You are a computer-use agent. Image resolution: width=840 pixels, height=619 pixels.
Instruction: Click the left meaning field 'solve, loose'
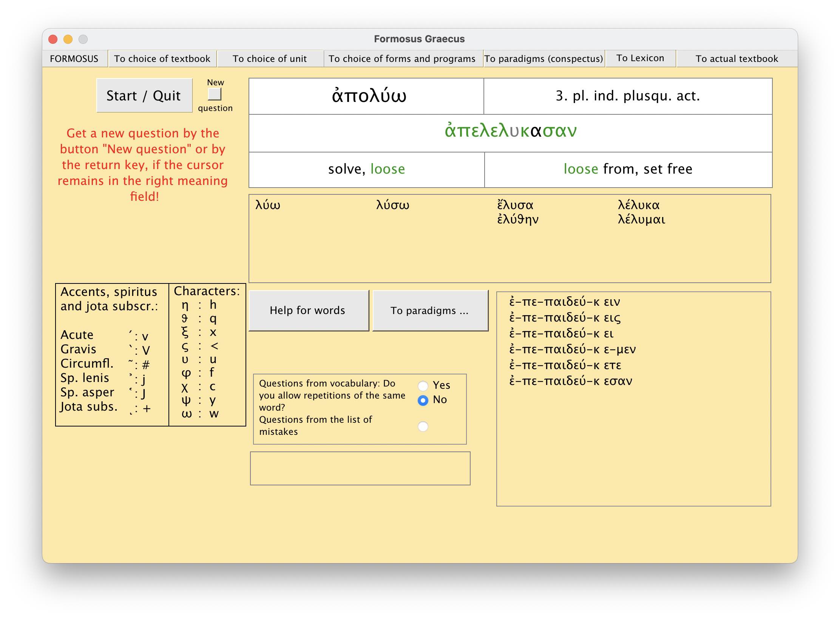click(366, 169)
